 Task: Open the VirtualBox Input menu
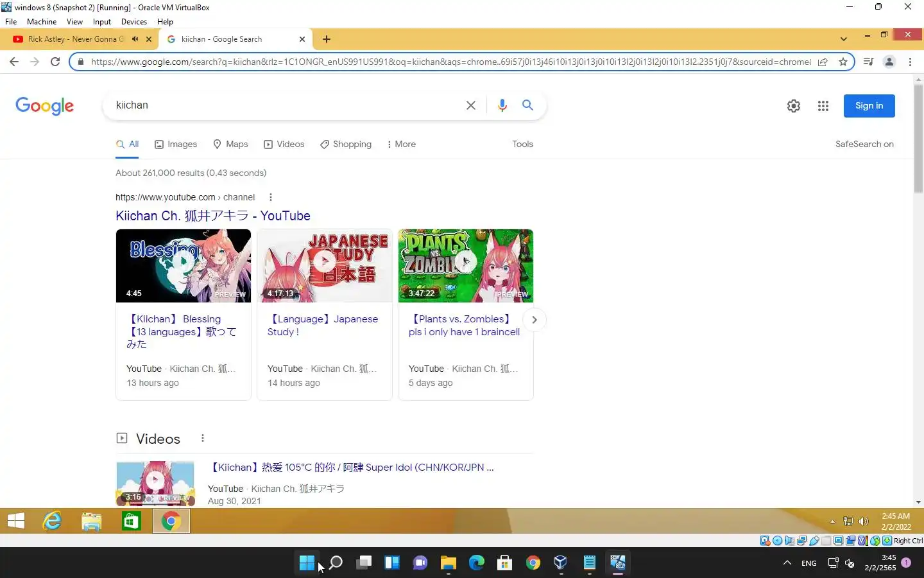pos(102,22)
